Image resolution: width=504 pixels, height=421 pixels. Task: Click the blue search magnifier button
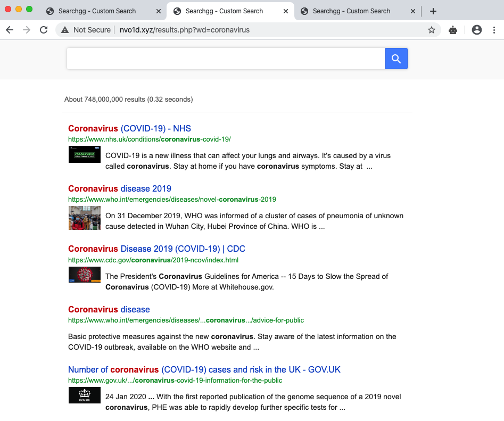(396, 59)
